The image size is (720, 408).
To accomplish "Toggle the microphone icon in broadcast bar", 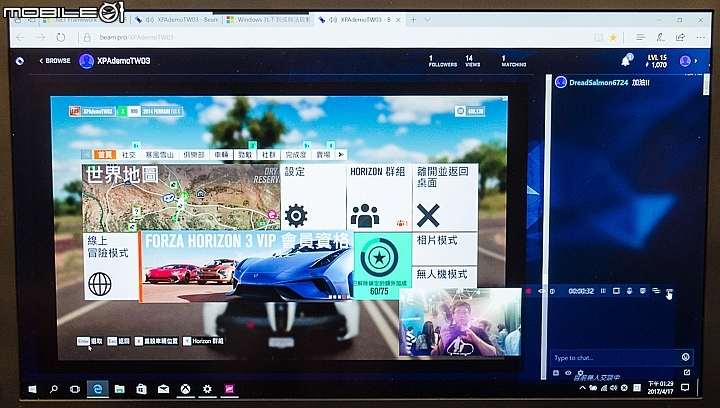I will pyautogui.click(x=630, y=291).
